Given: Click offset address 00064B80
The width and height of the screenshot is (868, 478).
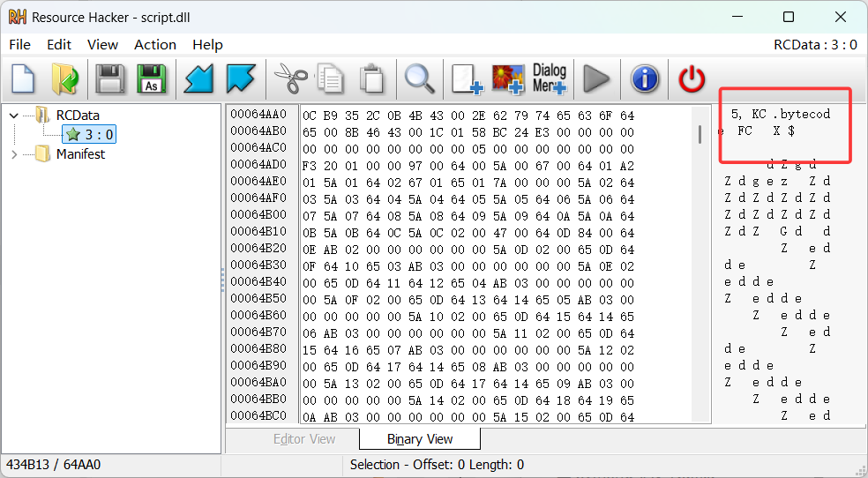Looking at the screenshot, I should pos(258,348).
